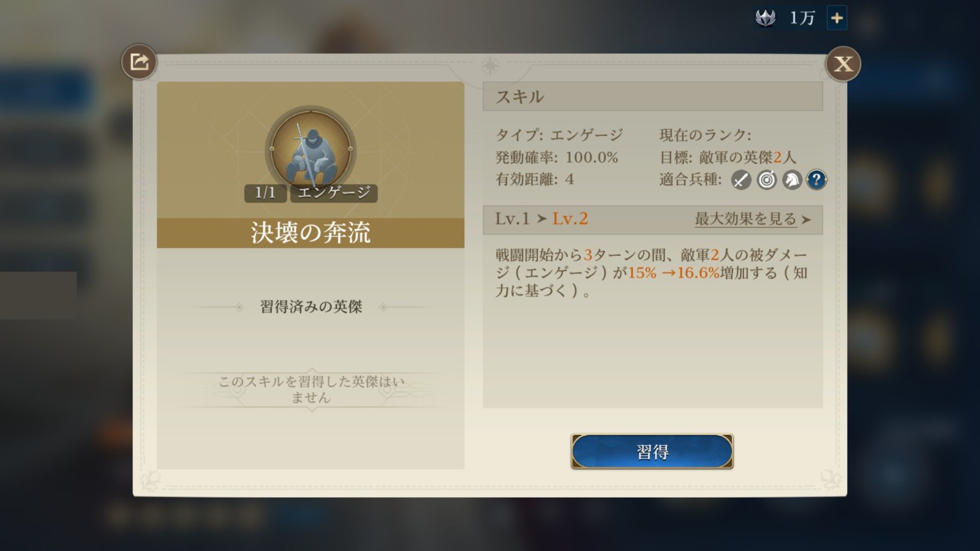Viewport: 980px width, 551px height.
Task: Tap the skill description text area
Action: pyautogui.click(x=652, y=272)
